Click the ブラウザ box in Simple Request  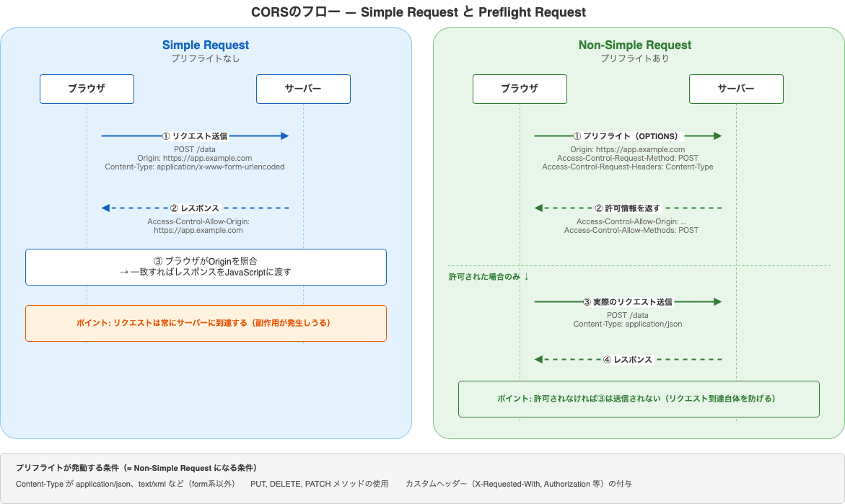click(x=87, y=89)
